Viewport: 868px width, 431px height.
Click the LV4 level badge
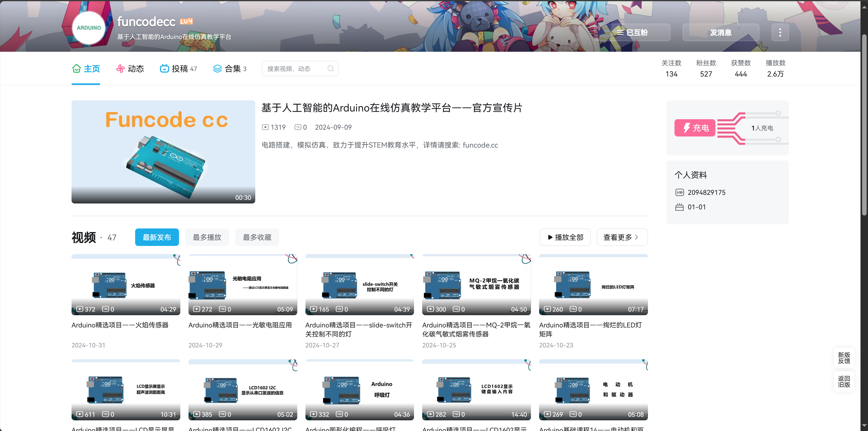[186, 22]
